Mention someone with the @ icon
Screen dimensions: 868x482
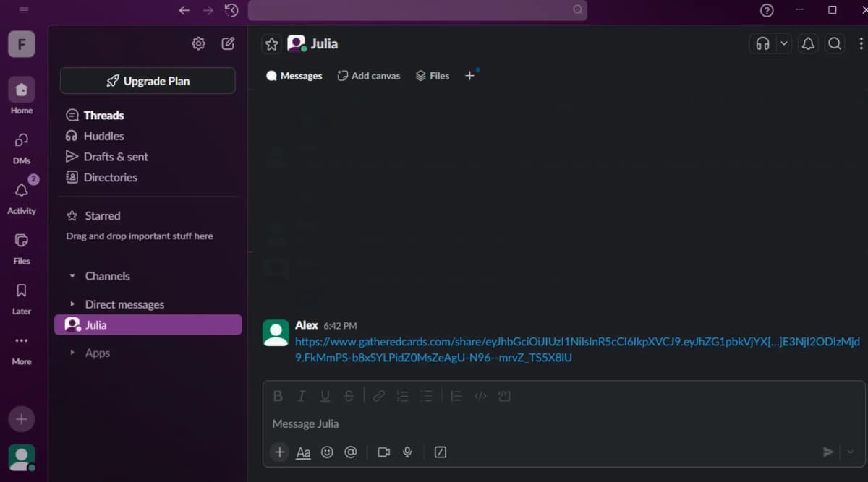tap(351, 452)
